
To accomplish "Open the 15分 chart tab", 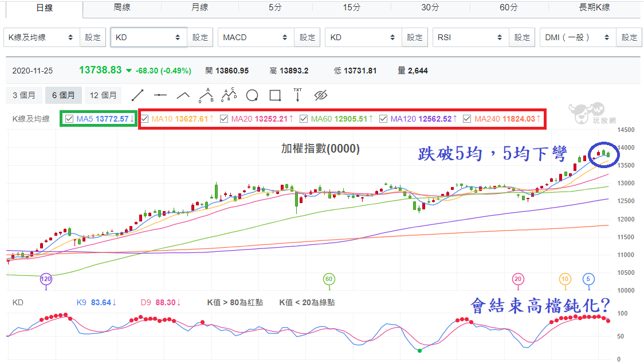I will click(x=352, y=7).
